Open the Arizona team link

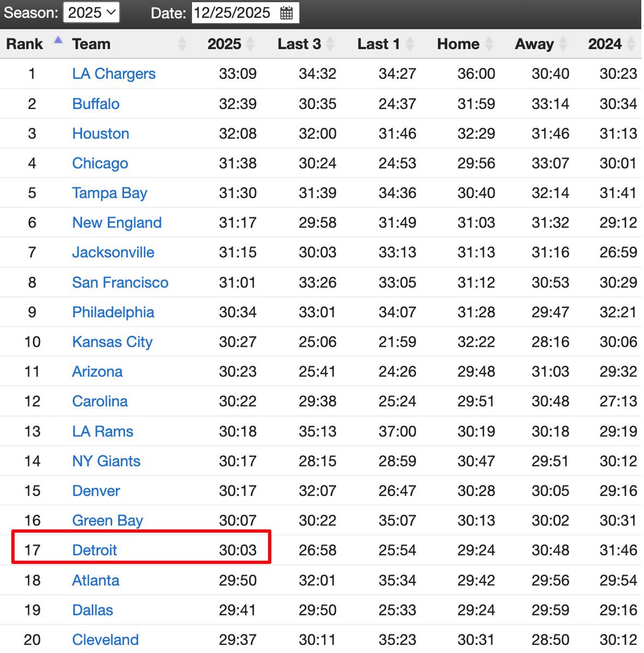97,372
